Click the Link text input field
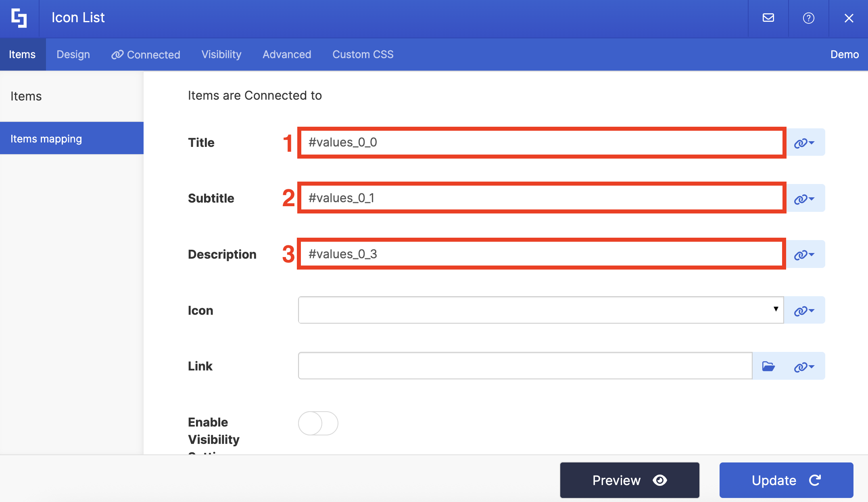 tap(525, 366)
